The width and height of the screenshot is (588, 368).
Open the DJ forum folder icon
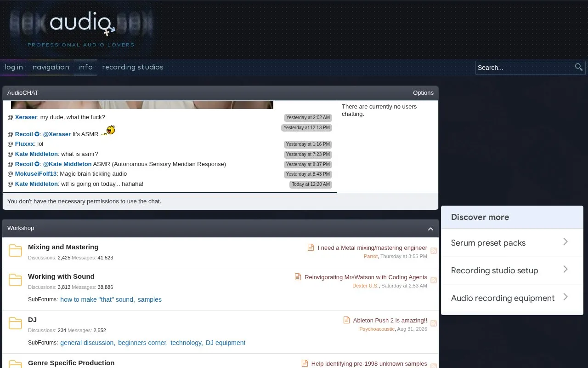(x=15, y=323)
